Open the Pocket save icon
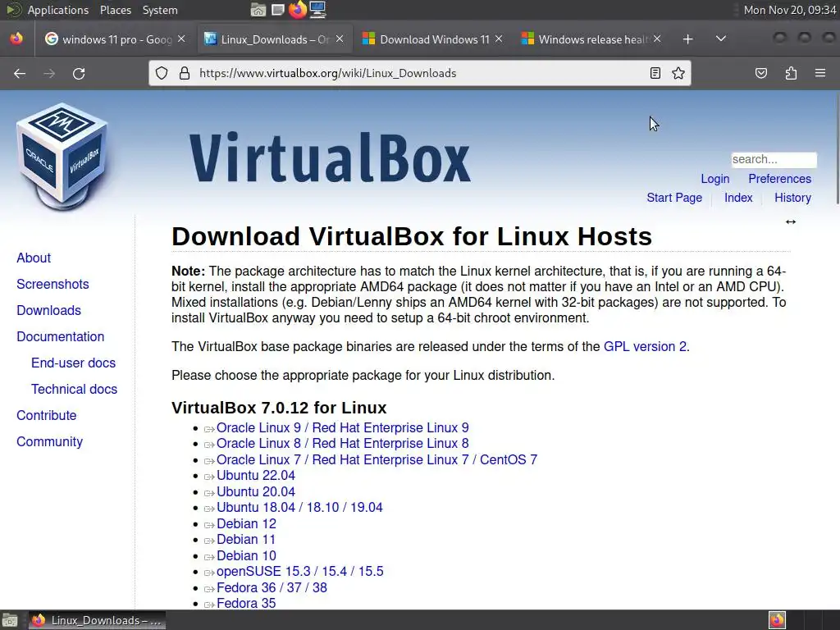Screen dimensions: 840x630 [x=761, y=73]
